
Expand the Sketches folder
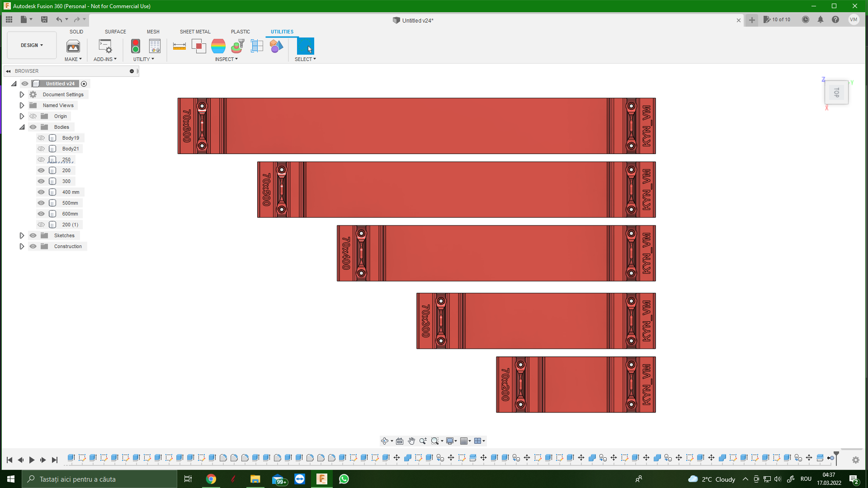pos(22,235)
